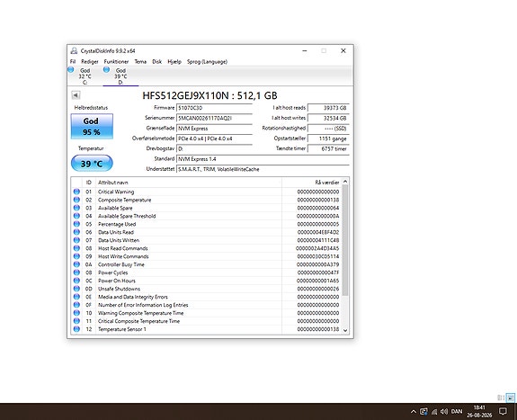Click status icon for Composite Temperature row

[76, 200]
